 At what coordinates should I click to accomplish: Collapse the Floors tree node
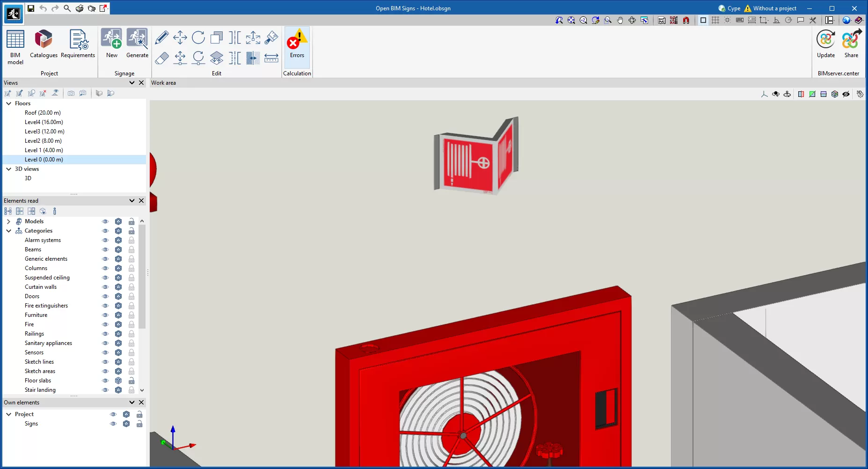[x=8, y=103]
